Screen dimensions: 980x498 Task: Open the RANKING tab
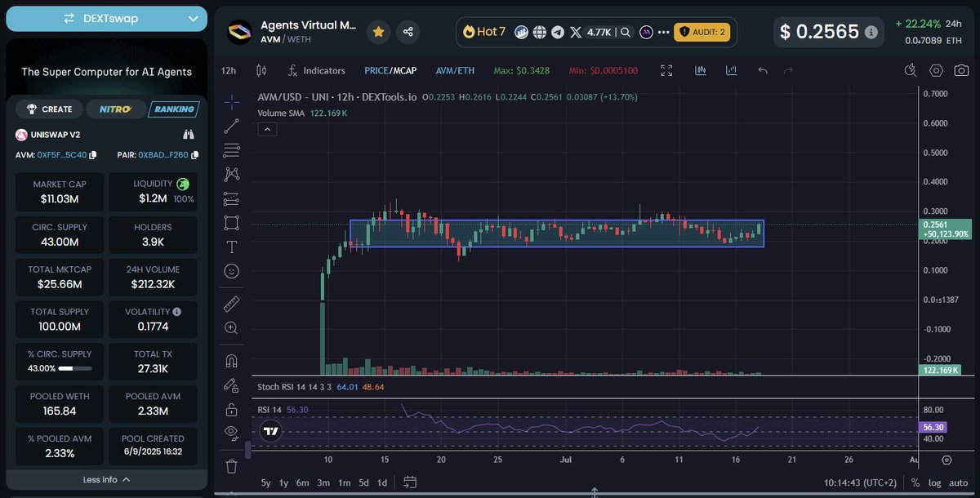click(x=173, y=109)
